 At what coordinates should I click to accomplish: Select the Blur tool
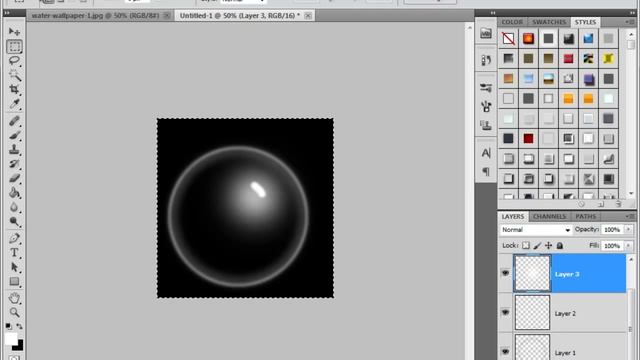click(x=14, y=207)
